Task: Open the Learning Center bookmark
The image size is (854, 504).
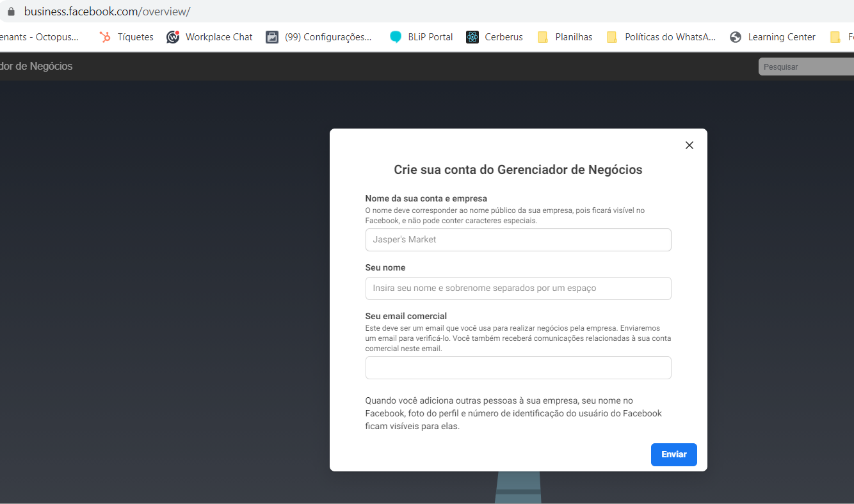Action: [773, 37]
